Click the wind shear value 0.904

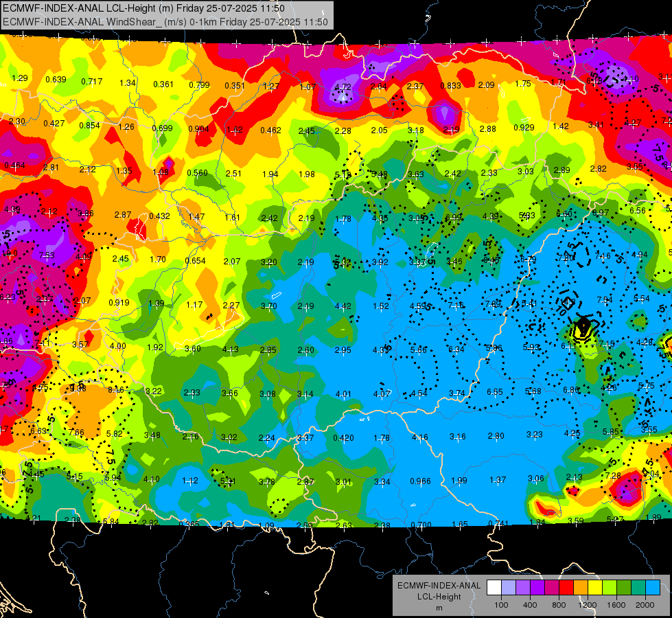(x=198, y=129)
